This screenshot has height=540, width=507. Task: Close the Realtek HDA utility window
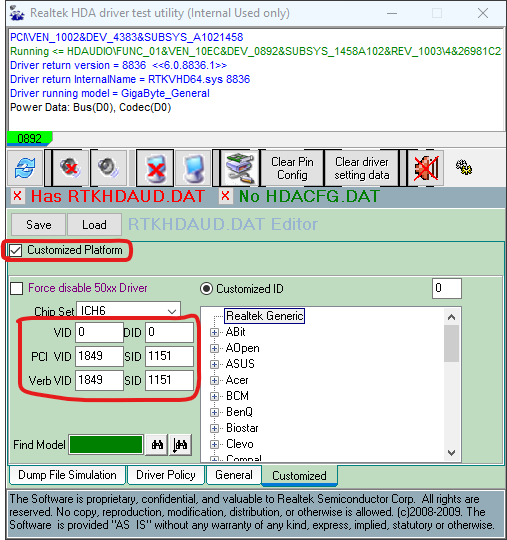click(483, 13)
